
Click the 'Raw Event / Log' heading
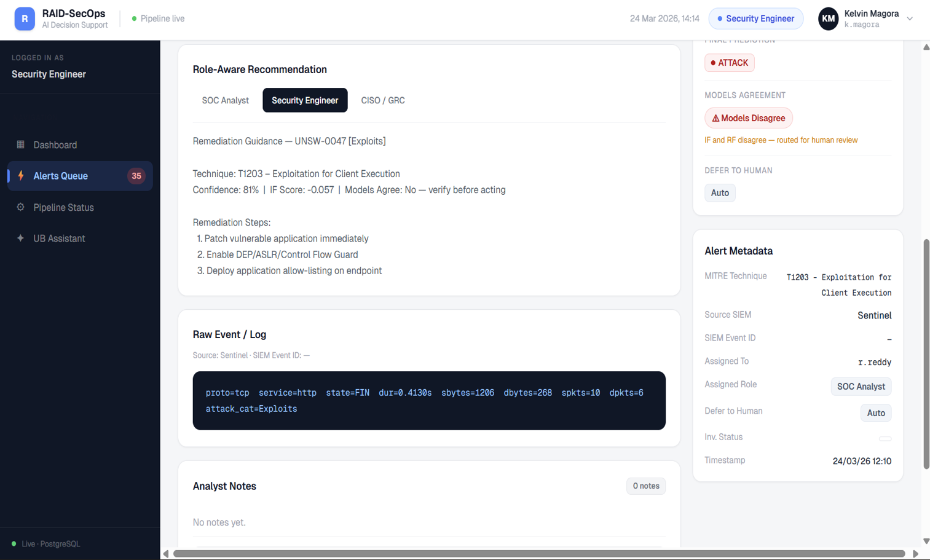tap(229, 334)
